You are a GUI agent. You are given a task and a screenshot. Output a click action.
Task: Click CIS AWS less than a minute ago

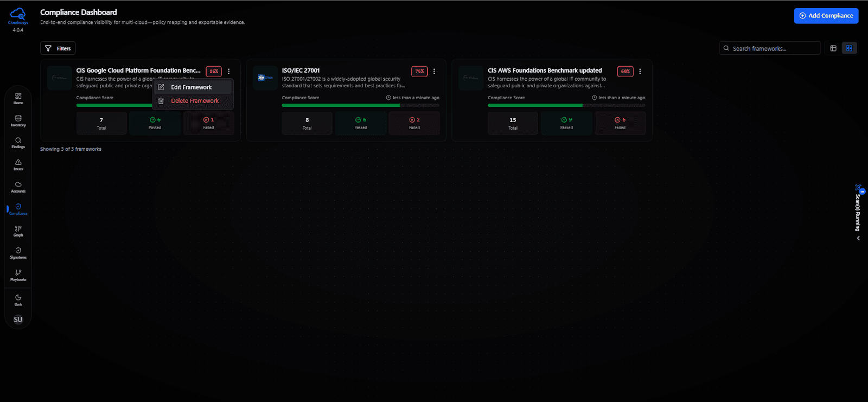click(618, 98)
